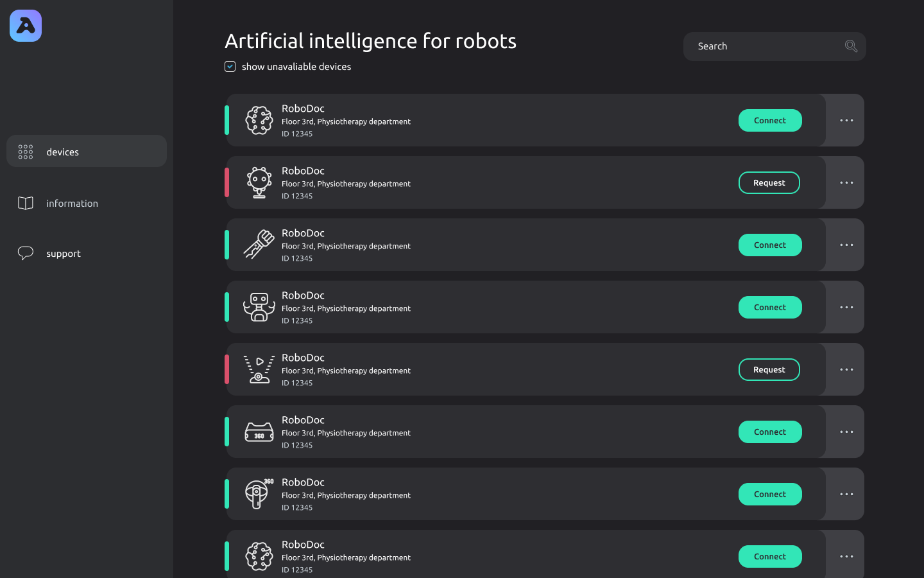Uncheck show unavailable devices checkbox
The height and width of the screenshot is (578, 924).
230,67
